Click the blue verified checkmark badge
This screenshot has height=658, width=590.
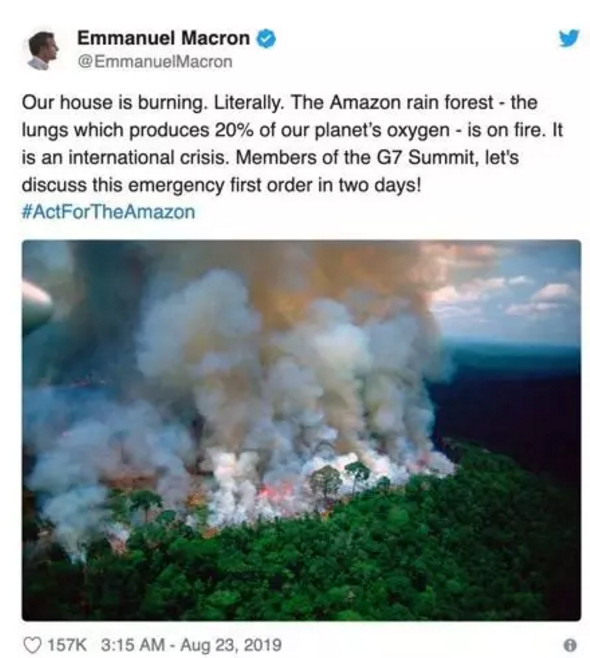click(266, 39)
